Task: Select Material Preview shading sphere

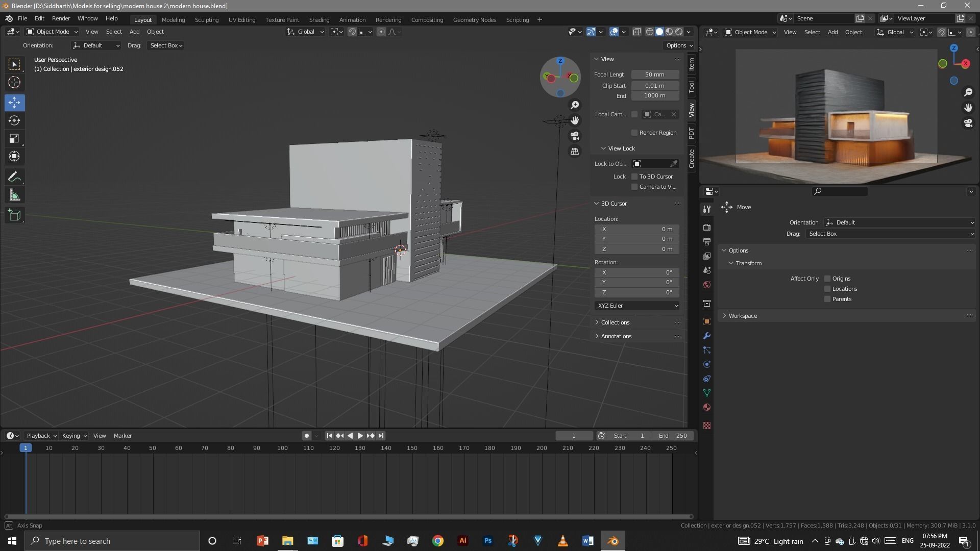Action: coord(669,32)
